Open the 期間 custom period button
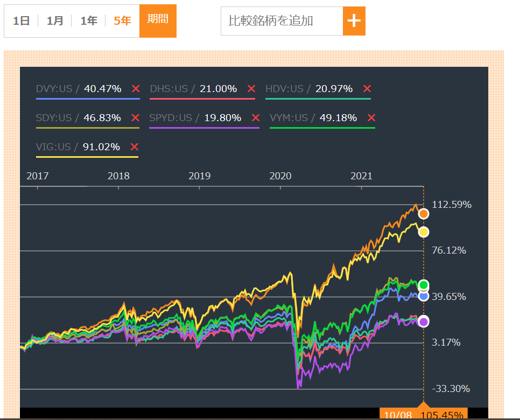This screenshot has width=520, height=420. click(158, 21)
